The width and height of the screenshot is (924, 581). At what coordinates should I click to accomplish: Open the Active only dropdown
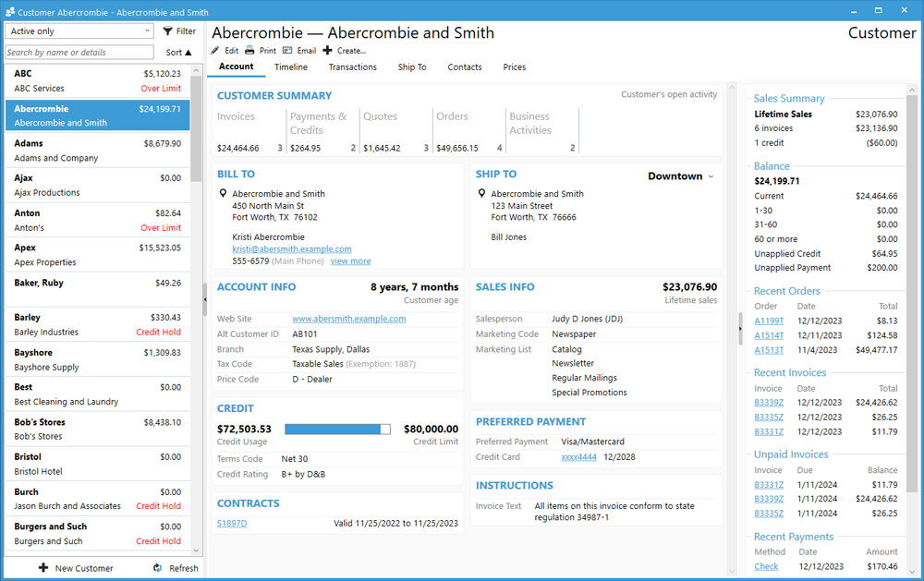[x=79, y=31]
